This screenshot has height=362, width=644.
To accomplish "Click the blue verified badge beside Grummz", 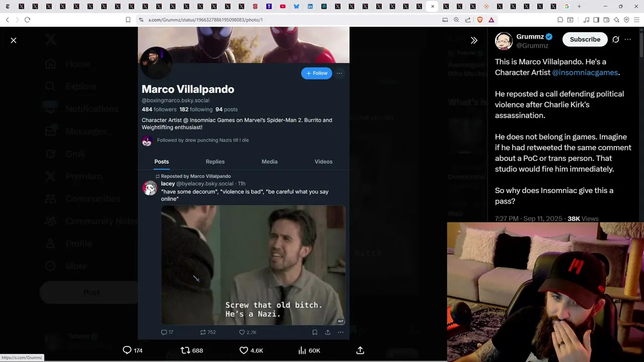I will pyautogui.click(x=549, y=37).
